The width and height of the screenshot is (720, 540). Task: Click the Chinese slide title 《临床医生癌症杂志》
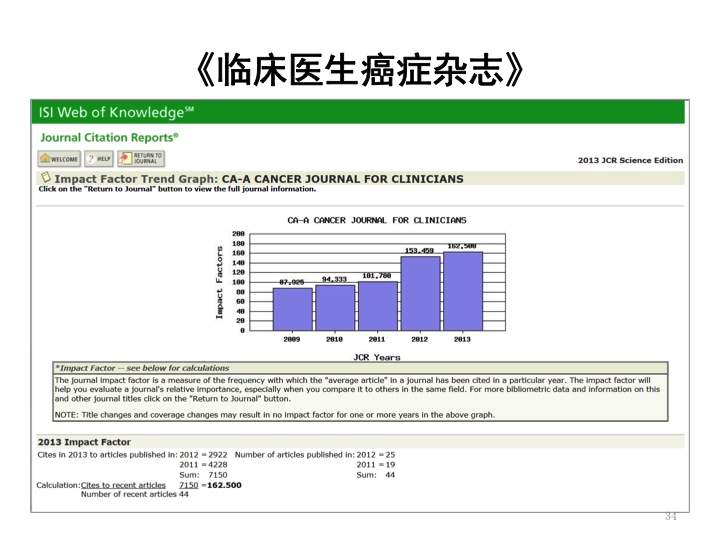(x=360, y=71)
